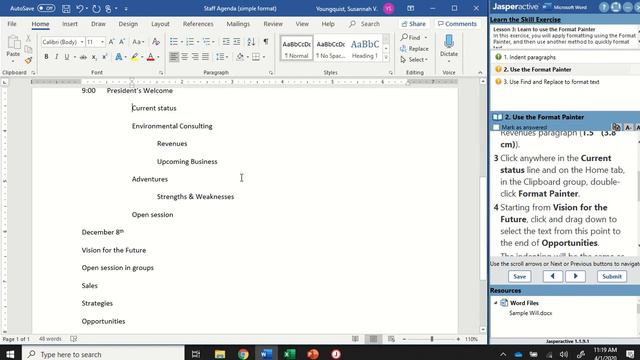Expand the Styles gallery More arrow
The image size is (640, 360).
[386, 58]
